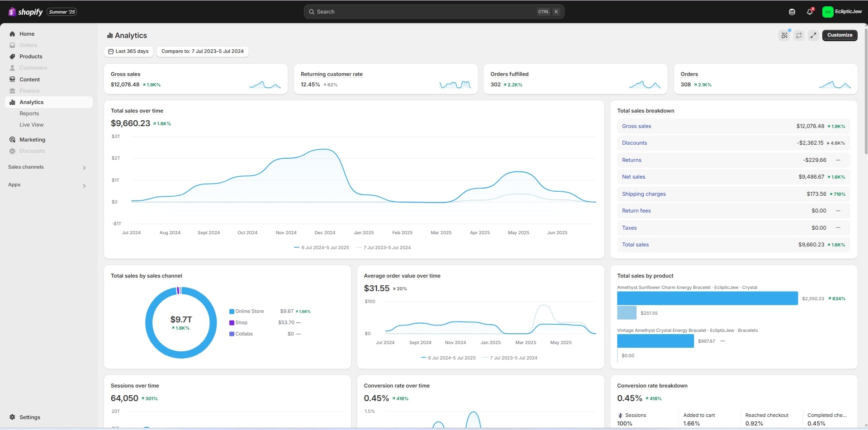Open Taxes link in breakdown
The height and width of the screenshot is (430, 868).
click(x=629, y=228)
